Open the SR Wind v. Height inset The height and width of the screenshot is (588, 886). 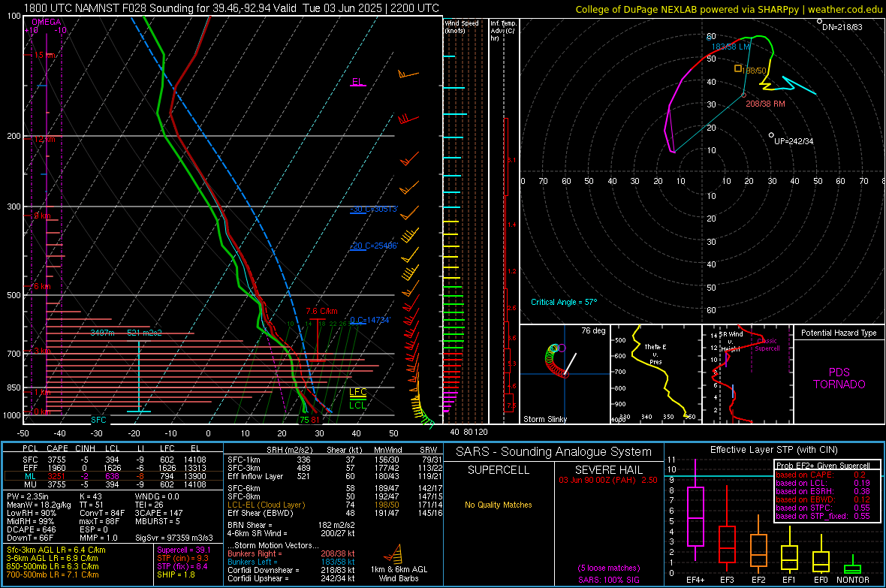pos(748,374)
